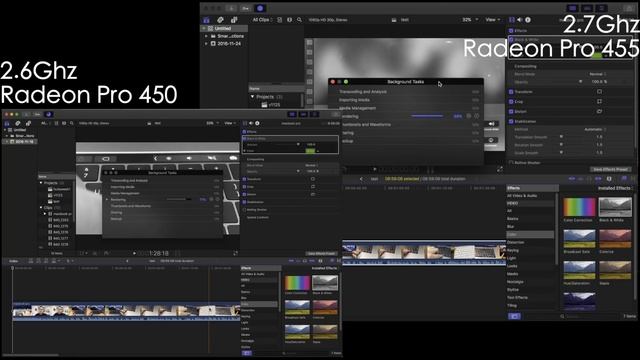The width and height of the screenshot is (640, 360).
Task: Open Libraries sidebar in left Final Cut window
Action: (x=7, y=123)
